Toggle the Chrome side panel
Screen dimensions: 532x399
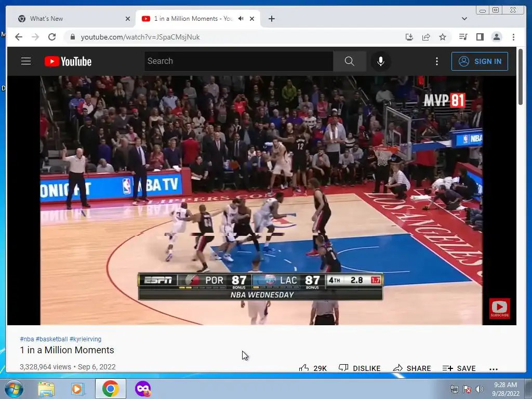click(480, 37)
